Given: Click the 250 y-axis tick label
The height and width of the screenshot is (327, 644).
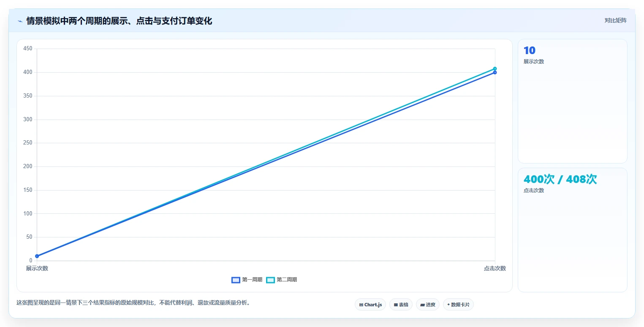Looking at the screenshot, I should click(28, 143).
